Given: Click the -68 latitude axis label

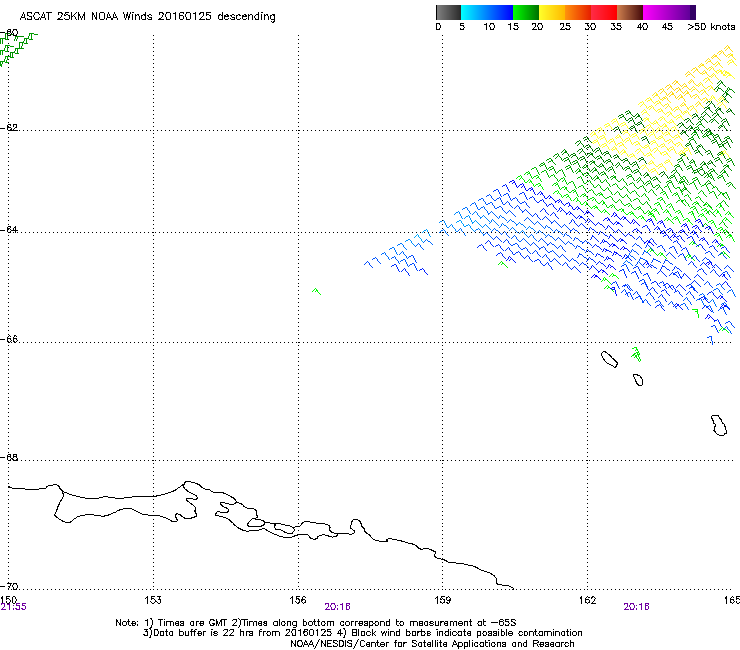Looking at the screenshot, I should (x=9, y=457).
